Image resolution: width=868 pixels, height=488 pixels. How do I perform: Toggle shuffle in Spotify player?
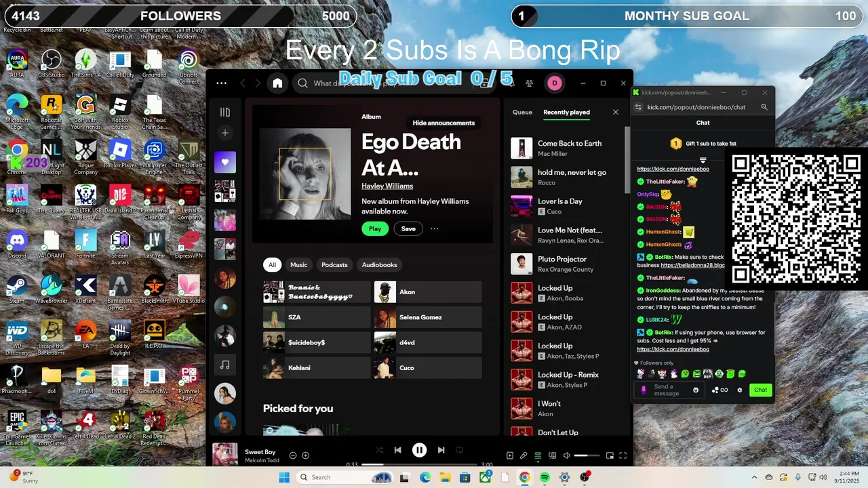pos(379,450)
